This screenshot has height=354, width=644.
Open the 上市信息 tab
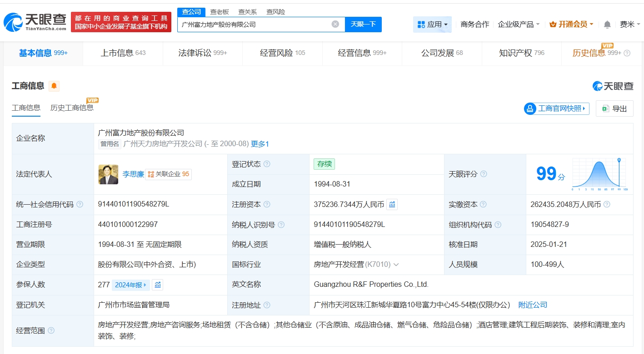click(123, 53)
